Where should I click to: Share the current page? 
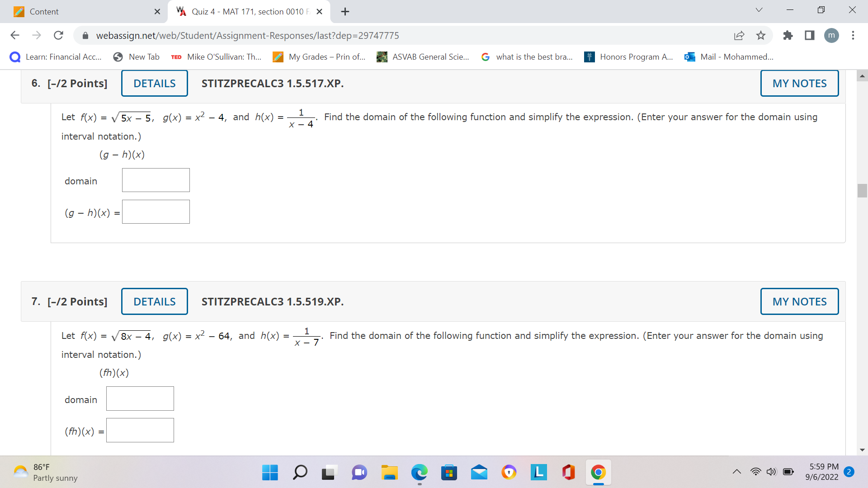739,36
